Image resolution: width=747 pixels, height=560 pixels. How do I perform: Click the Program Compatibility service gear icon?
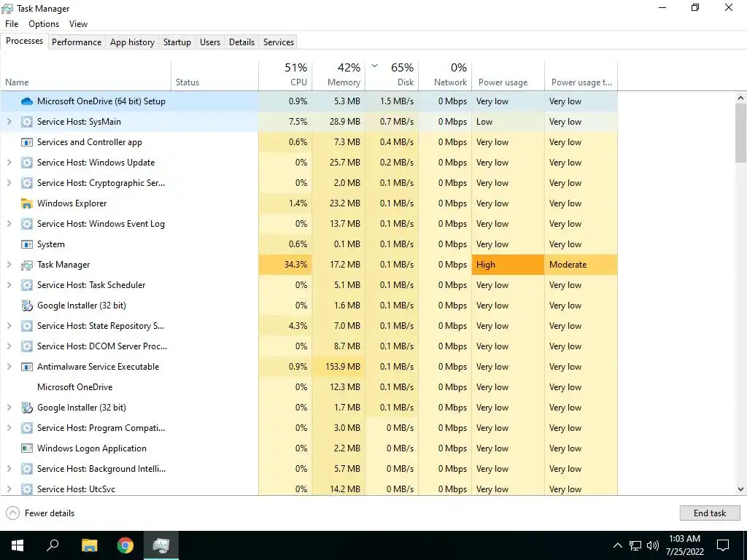[27, 428]
